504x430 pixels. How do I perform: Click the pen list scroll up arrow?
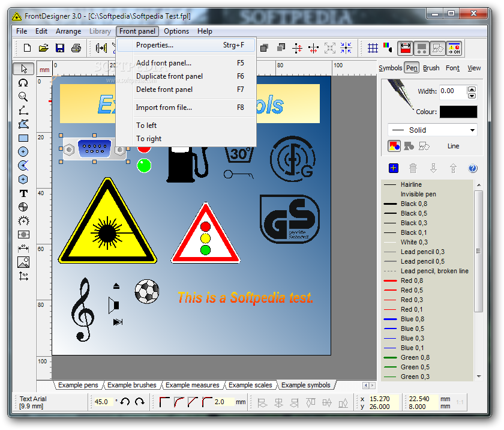click(479, 185)
